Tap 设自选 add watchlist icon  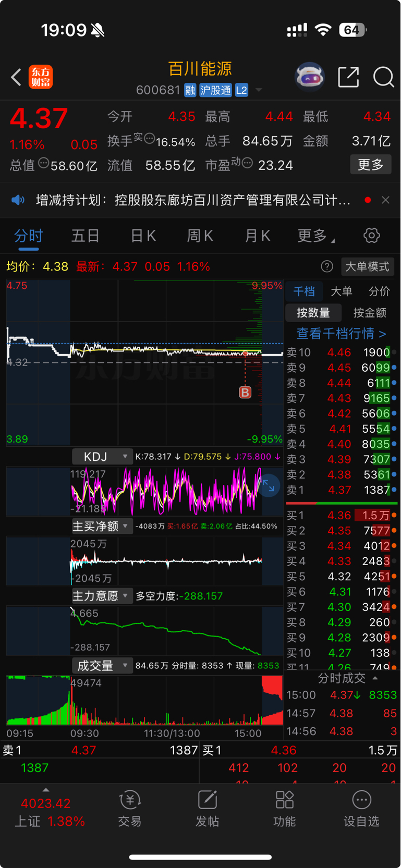pyautogui.click(x=361, y=809)
